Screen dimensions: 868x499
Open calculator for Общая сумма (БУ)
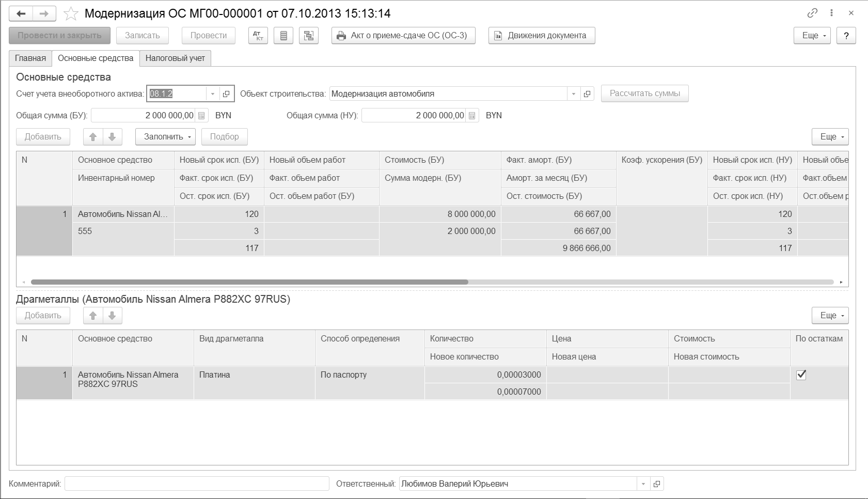pyautogui.click(x=201, y=116)
